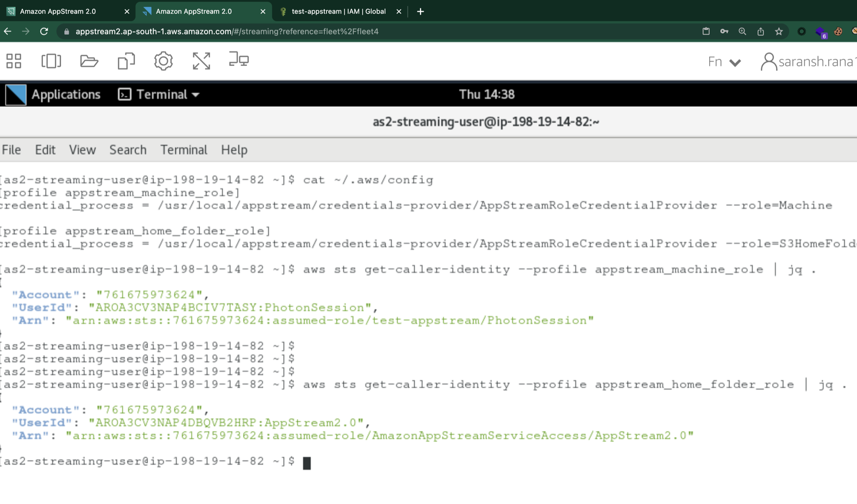Click the lock icon in the address bar
Image resolution: width=857 pixels, height=504 pixels.
[x=66, y=32]
